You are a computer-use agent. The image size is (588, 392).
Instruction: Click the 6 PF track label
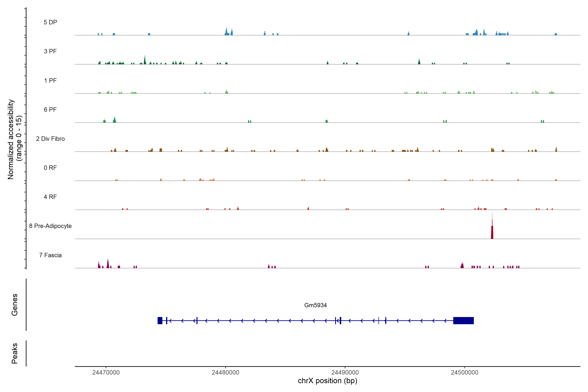pos(50,110)
